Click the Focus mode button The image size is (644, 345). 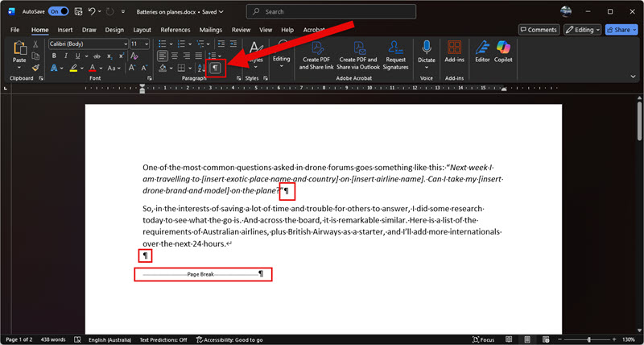(483, 339)
